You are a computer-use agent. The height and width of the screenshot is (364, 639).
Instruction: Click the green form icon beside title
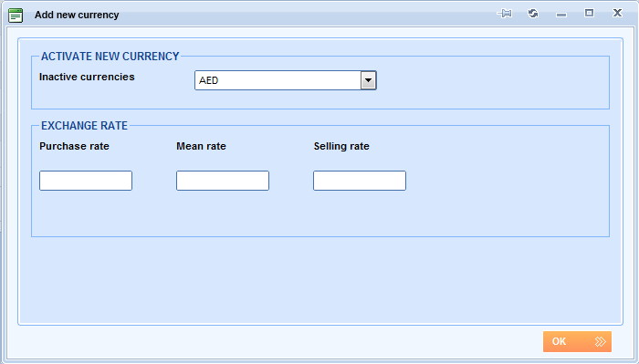click(16, 16)
